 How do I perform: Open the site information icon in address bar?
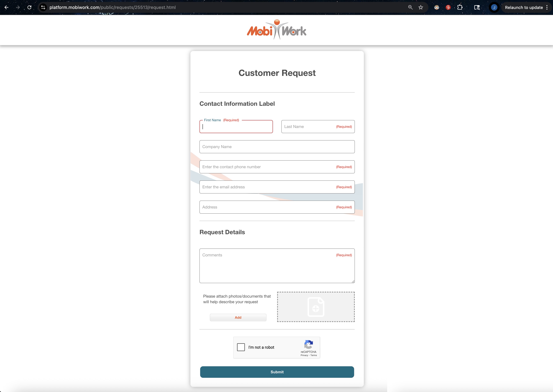(x=43, y=8)
